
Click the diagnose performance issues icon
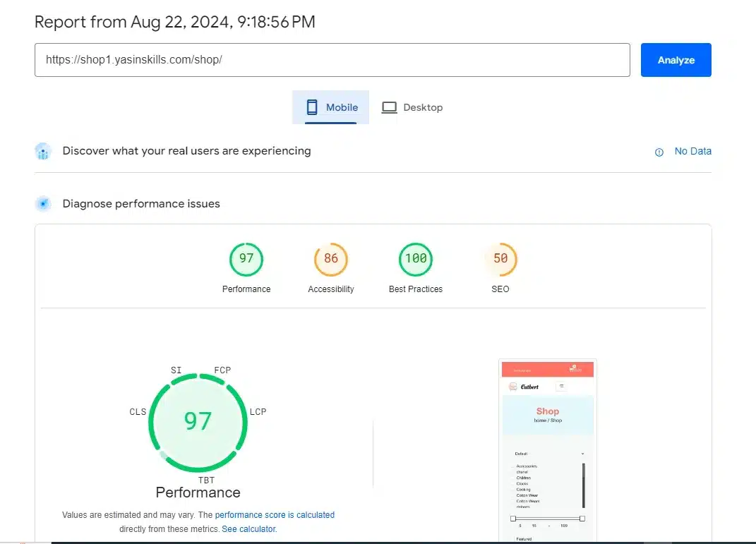43,204
